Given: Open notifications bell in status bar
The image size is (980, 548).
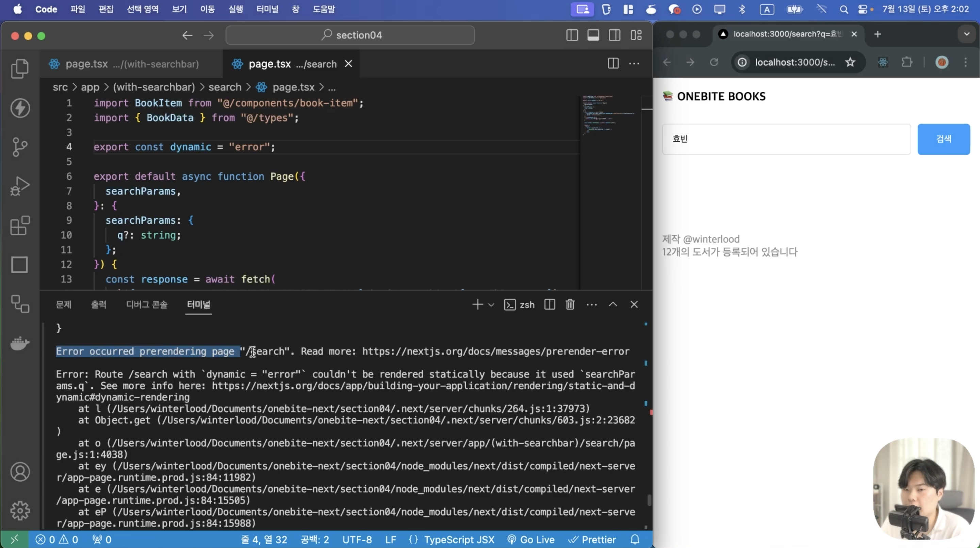Looking at the screenshot, I should pos(635,539).
